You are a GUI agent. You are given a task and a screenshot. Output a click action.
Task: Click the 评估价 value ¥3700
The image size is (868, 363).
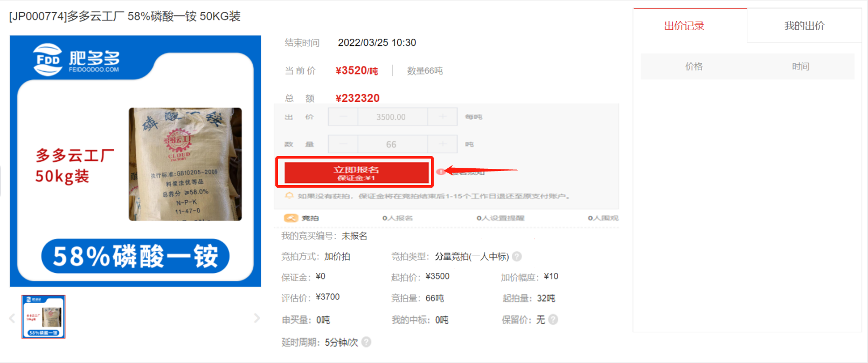pyautogui.click(x=328, y=297)
